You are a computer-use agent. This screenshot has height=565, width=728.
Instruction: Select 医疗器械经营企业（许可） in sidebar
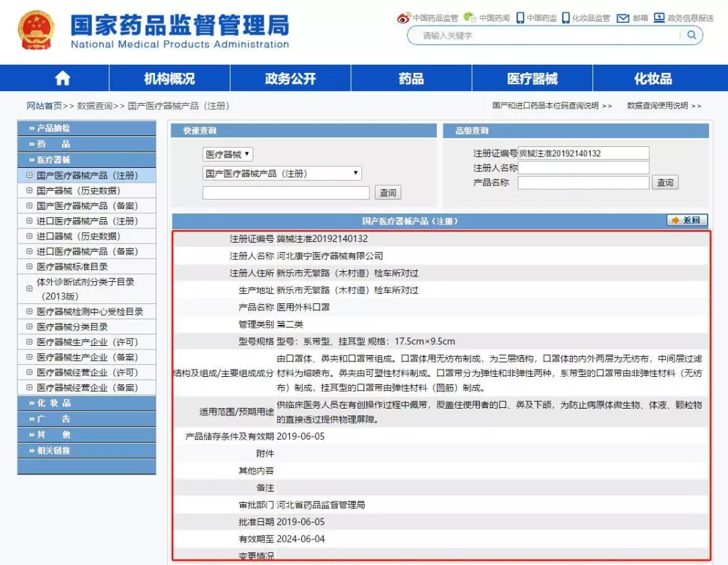[87, 372]
